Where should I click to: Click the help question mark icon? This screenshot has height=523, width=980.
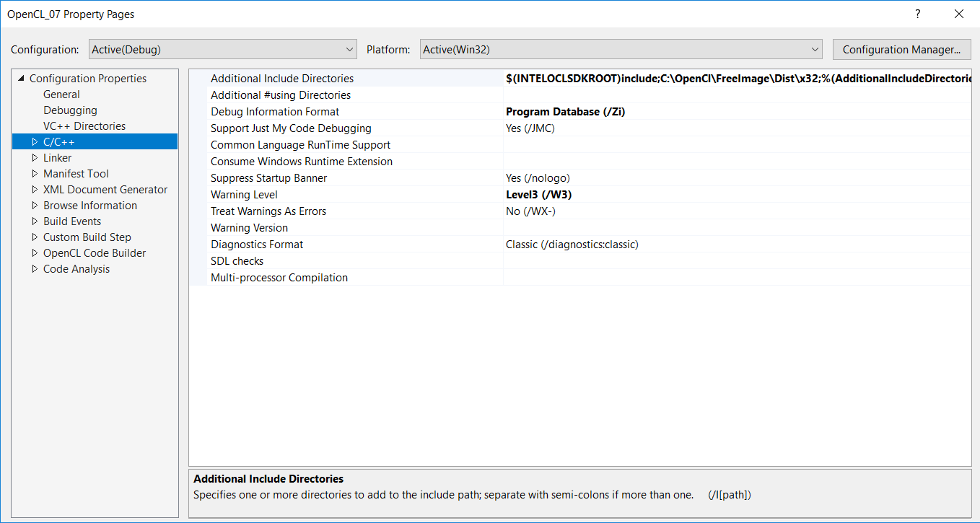tap(918, 14)
